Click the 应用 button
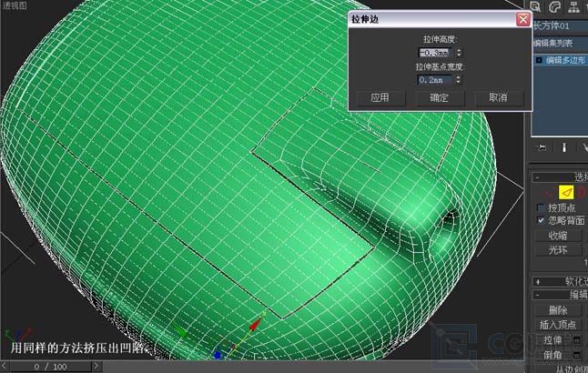 click(x=380, y=98)
